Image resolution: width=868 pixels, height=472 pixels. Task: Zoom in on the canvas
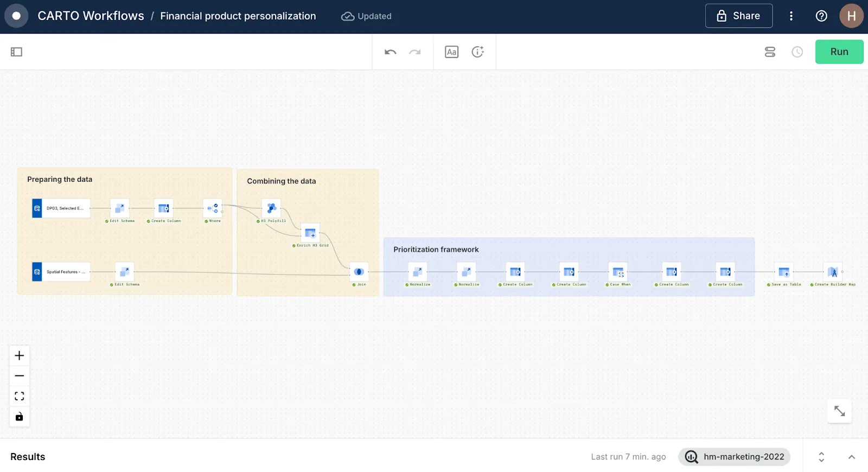pos(20,356)
